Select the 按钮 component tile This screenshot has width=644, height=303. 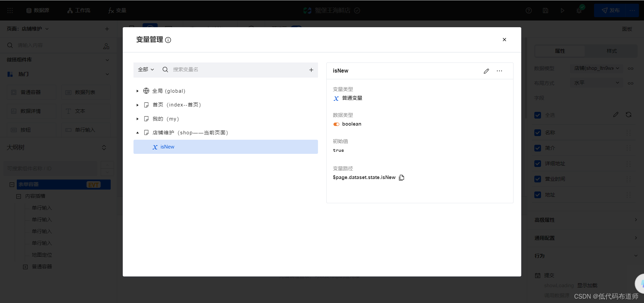[x=32, y=130]
